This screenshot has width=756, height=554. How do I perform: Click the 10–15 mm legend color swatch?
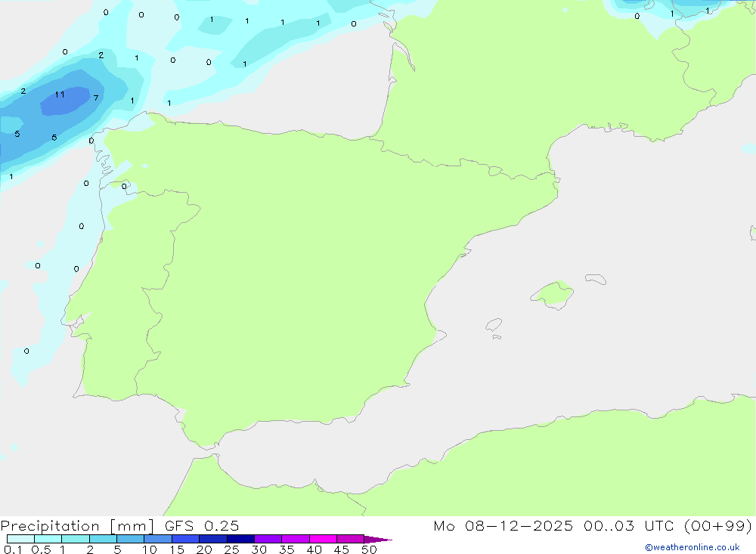[x=158, y=539]
